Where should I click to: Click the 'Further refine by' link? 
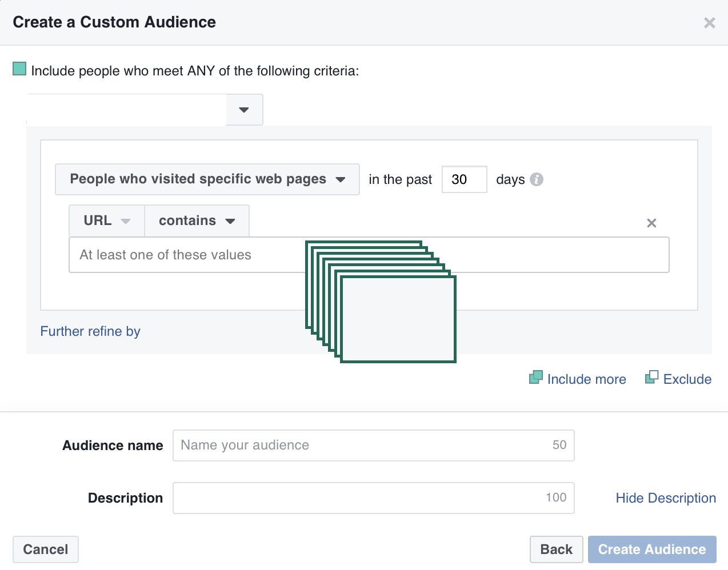pos(90,331)
